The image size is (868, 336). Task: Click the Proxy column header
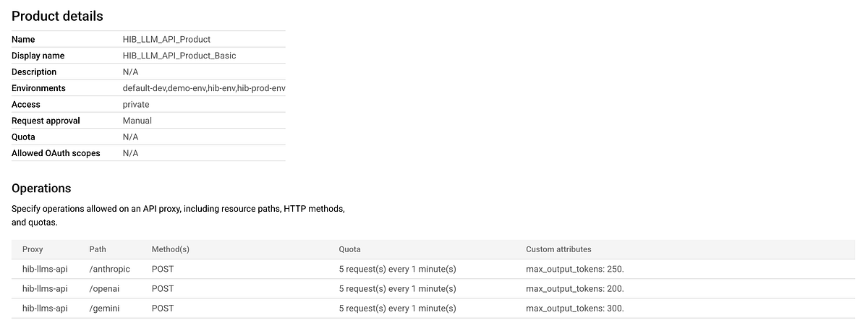[x=33, y=249]
